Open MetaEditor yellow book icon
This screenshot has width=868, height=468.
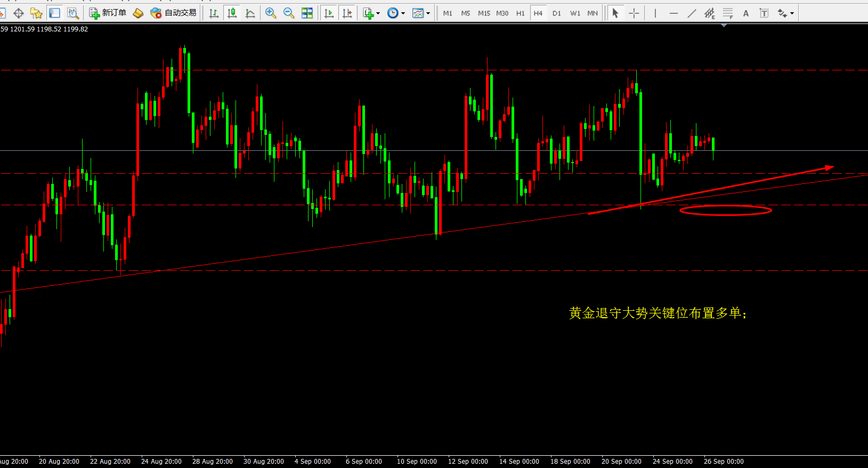coord(138,13)
